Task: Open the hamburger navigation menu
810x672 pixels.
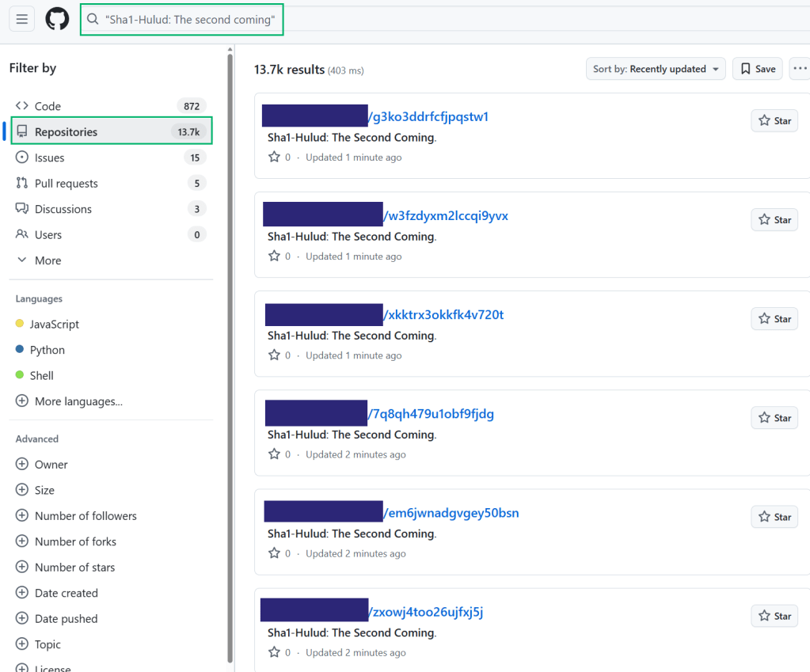Action: pyautogui.click(x=22, y=19)
